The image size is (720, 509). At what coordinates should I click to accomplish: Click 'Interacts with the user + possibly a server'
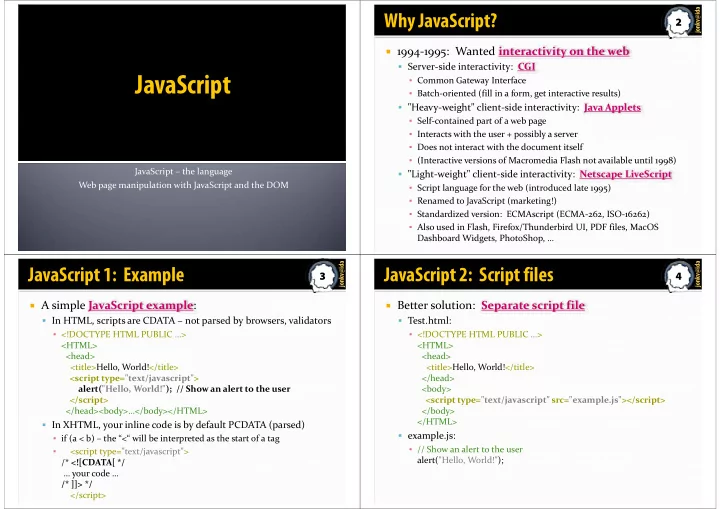click(x=497, y=134)
